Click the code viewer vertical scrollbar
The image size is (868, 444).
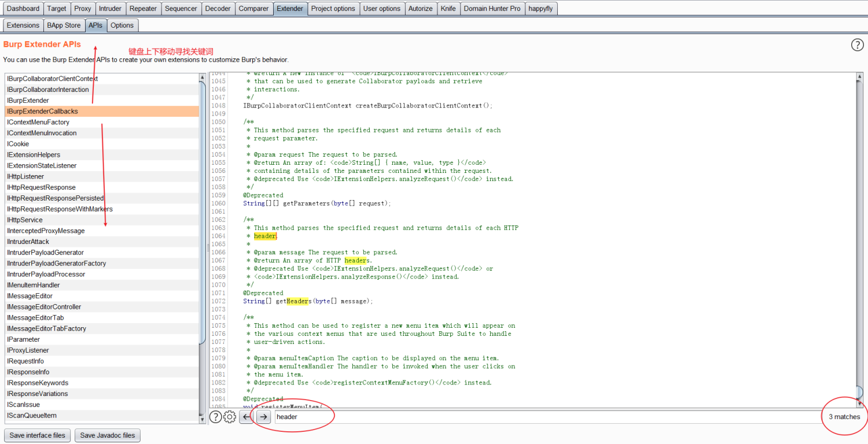pyautogui.click(x=859, y=240)
